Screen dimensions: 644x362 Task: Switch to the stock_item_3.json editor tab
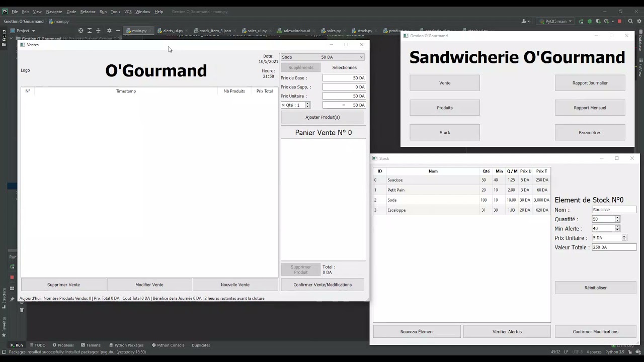point(215,31)
